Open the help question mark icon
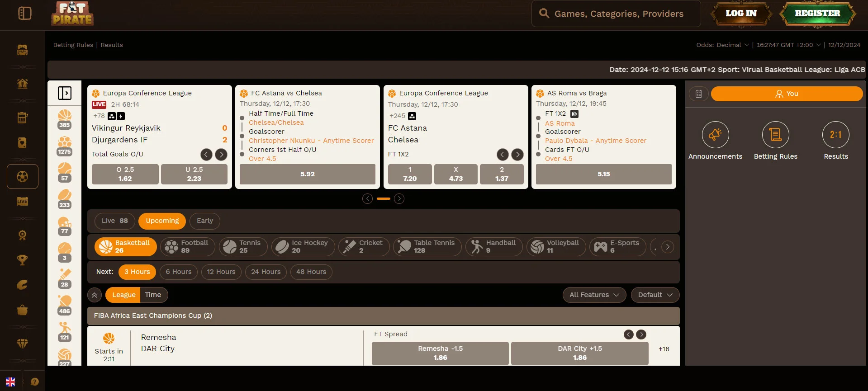The image size is (868, 391). pyautogui.click(x=35, y=382)
